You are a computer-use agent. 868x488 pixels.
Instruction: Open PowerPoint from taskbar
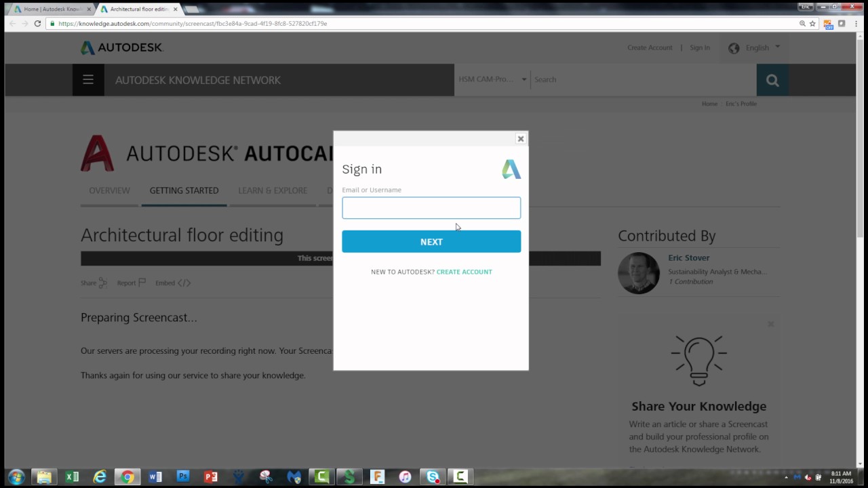(211, 476)
